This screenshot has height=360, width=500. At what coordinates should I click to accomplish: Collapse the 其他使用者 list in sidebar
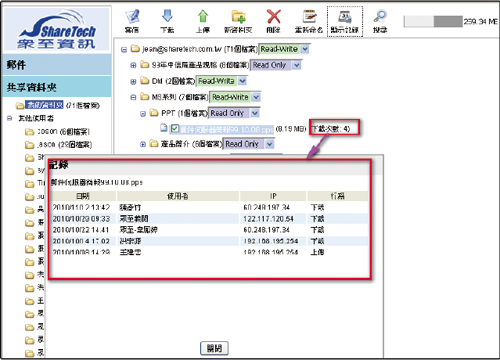tap(9, 118)
